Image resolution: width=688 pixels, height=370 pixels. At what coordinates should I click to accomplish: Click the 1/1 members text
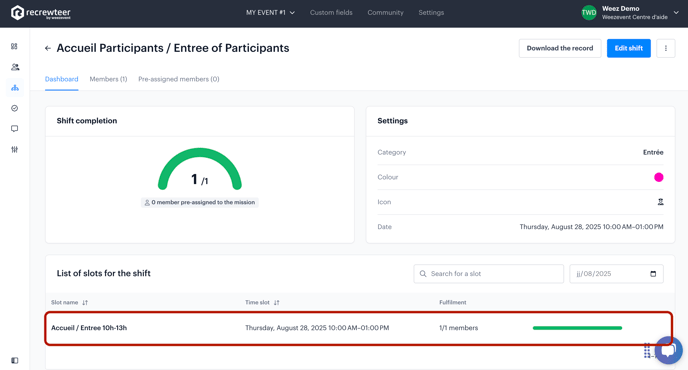(x=459, y=328)
